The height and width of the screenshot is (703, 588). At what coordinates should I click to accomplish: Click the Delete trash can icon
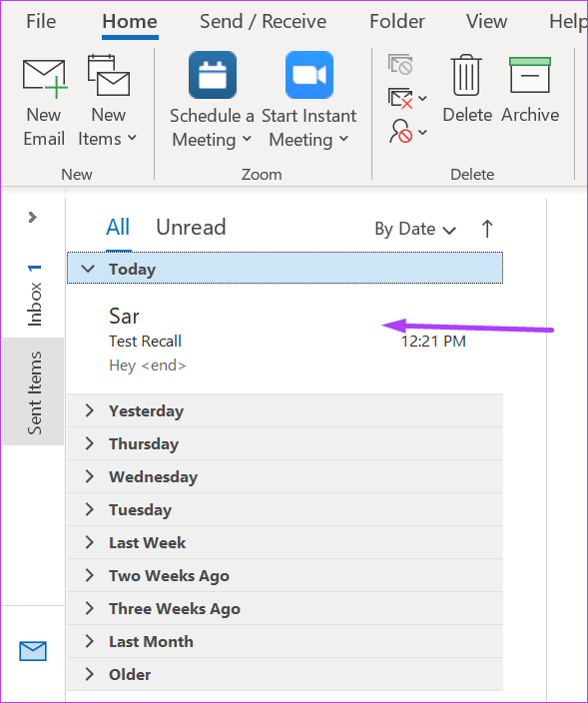click(466, 75)
